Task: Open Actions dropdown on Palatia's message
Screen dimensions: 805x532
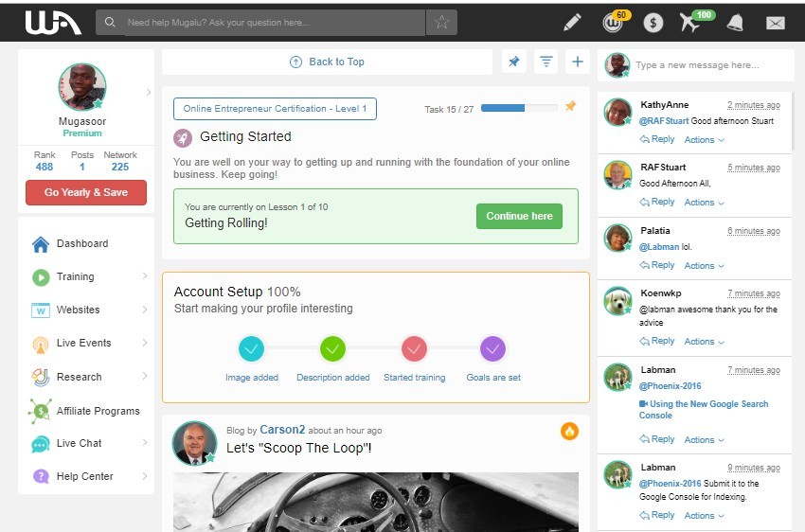Action: (704, 265)
